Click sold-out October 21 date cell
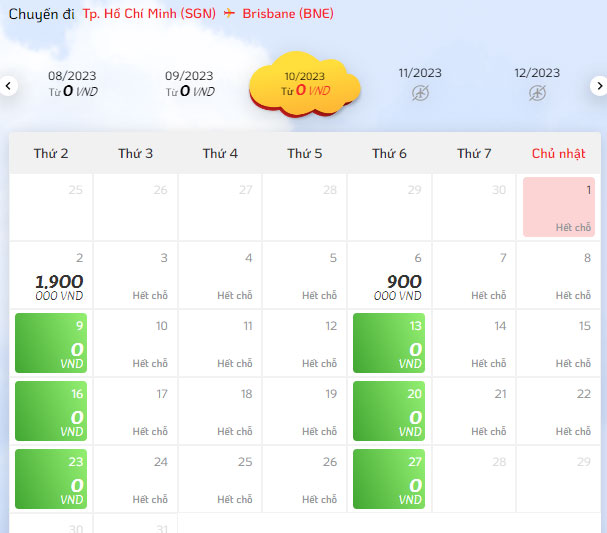607x533 pixels. click(x=474, y=411)
